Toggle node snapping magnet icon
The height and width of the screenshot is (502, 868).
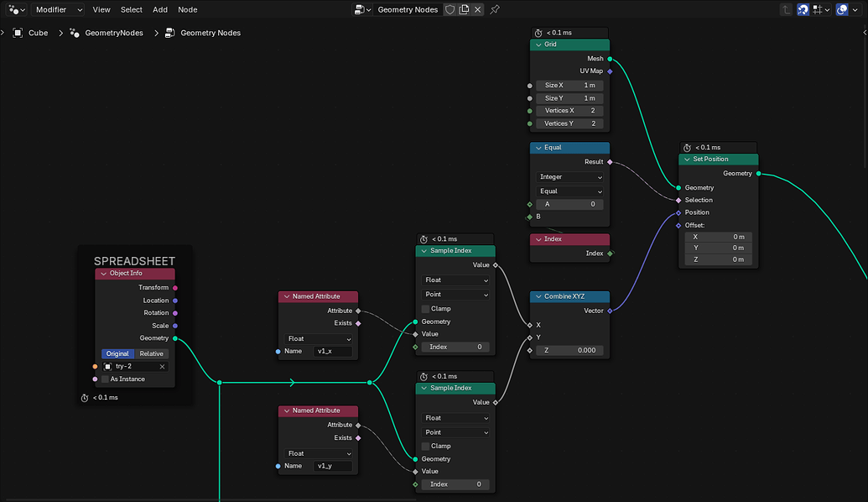[x=803, y=9]
